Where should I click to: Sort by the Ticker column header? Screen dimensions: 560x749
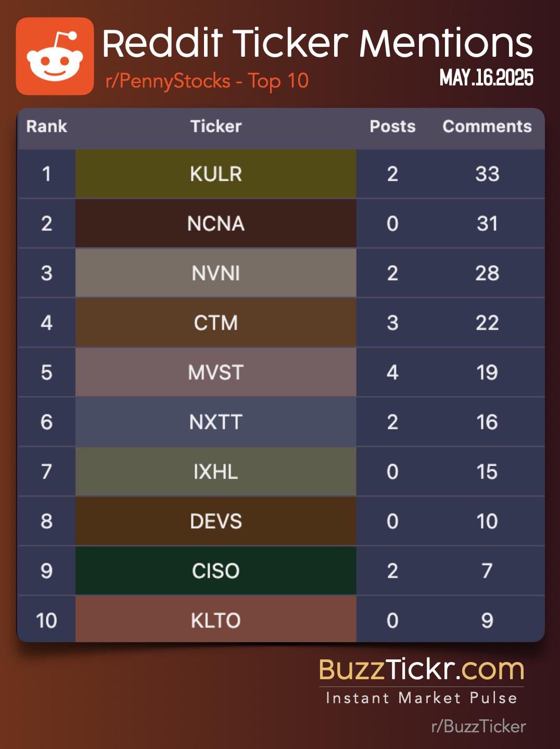pyautogui.click(x=216, y=126)
